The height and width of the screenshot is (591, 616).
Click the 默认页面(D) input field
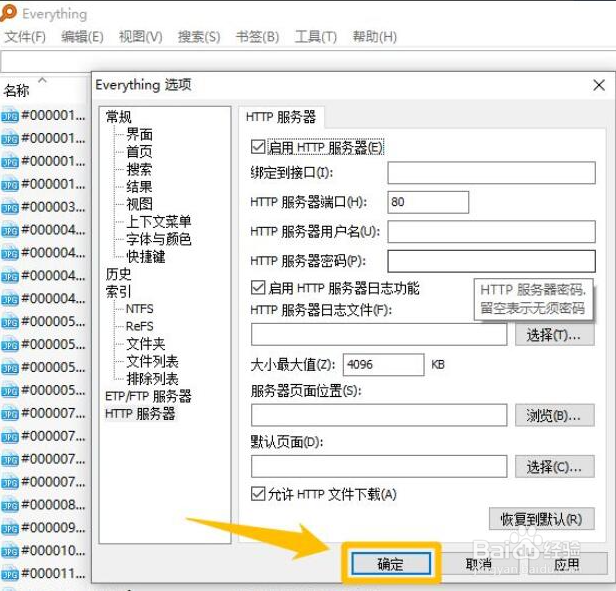point(379,466)
